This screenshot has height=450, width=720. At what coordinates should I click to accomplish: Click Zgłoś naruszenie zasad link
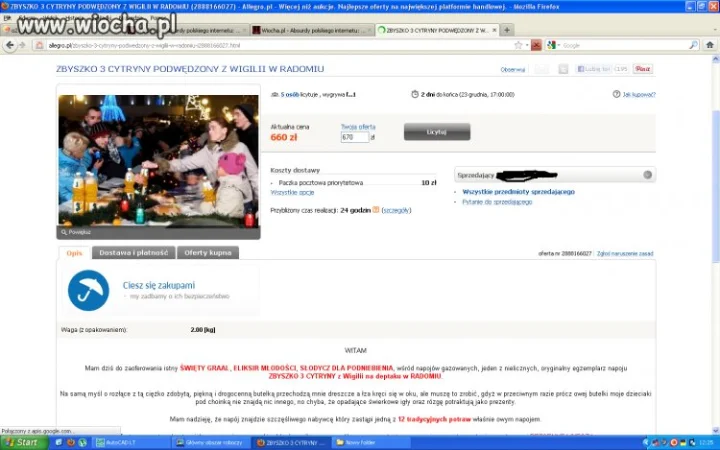click(x=625, y=253)
